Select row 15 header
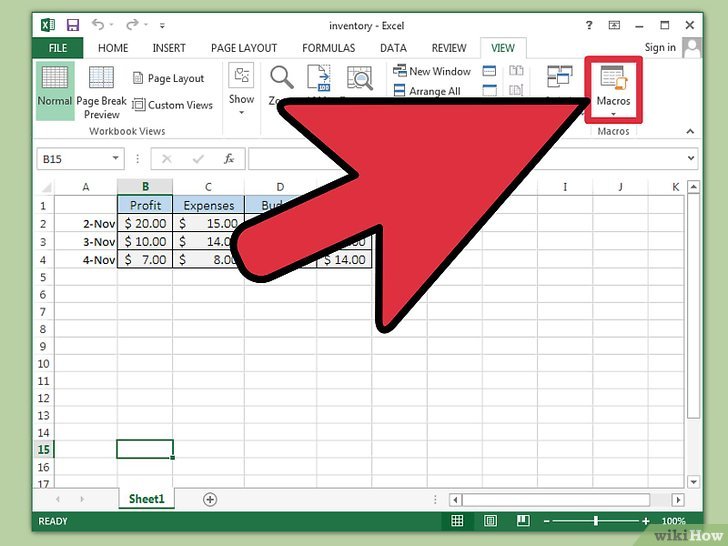 pos(44,449)
